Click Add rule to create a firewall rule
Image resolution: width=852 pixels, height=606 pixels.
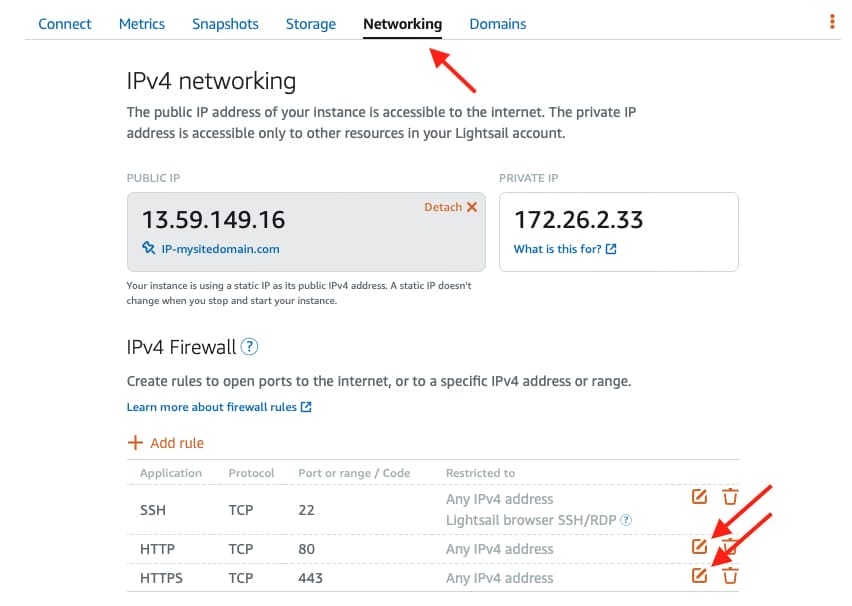click(x=166, y=443)
